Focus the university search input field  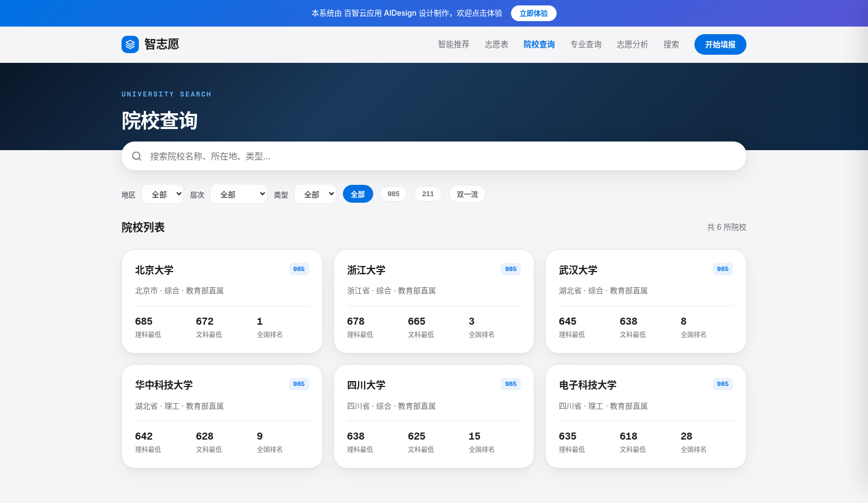click(x=434, y=156)
